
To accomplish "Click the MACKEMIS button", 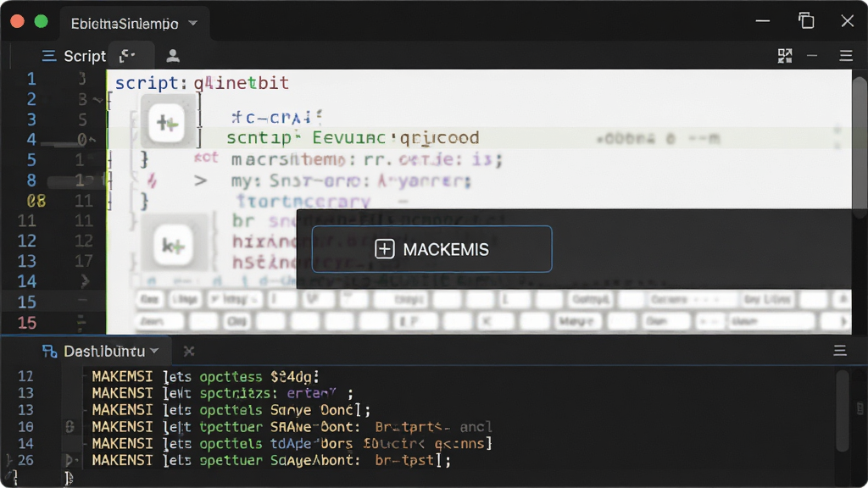I will pos(431,249).
